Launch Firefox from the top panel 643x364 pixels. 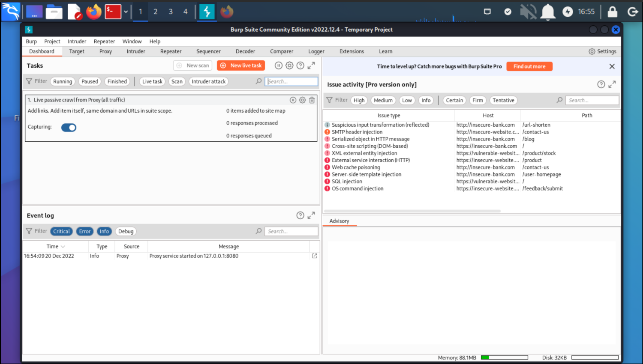(93, 12)
